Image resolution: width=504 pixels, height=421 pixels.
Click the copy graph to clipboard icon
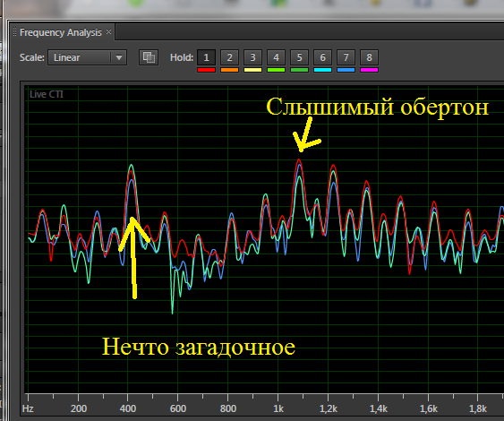(x=149, y=57)
